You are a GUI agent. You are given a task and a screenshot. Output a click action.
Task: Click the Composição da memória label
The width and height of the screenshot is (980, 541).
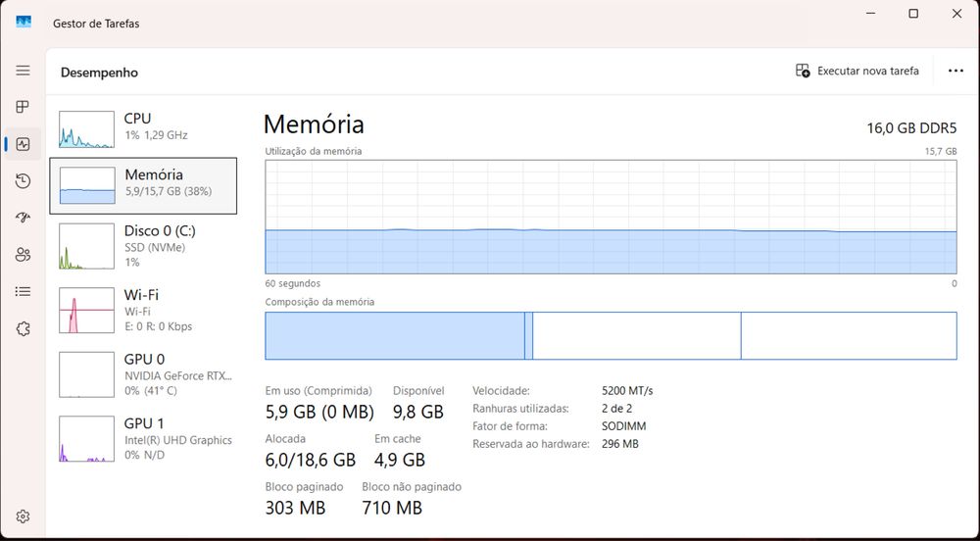(319, 302)
